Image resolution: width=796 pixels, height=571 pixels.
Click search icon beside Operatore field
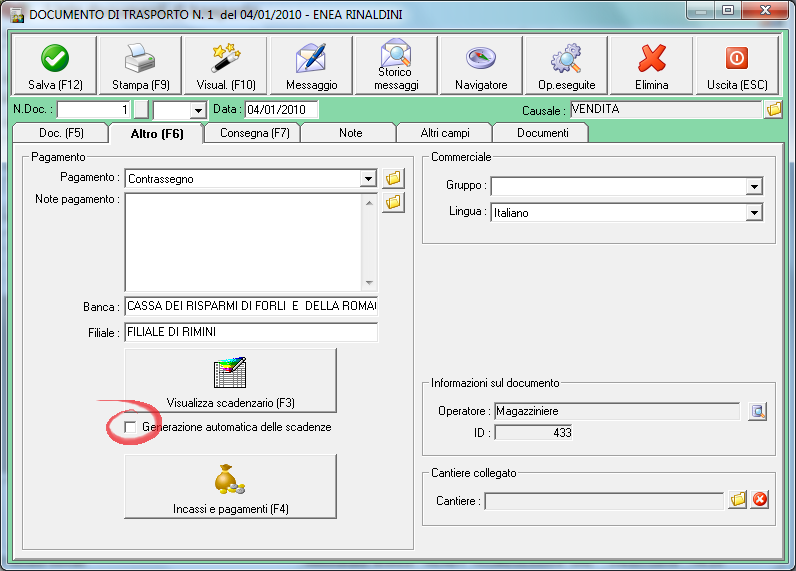point(757,411)
